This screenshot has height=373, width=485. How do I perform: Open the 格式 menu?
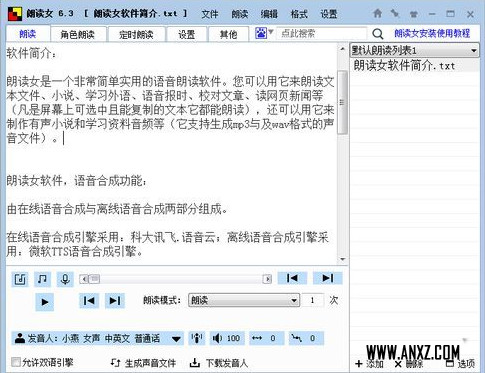299,14
